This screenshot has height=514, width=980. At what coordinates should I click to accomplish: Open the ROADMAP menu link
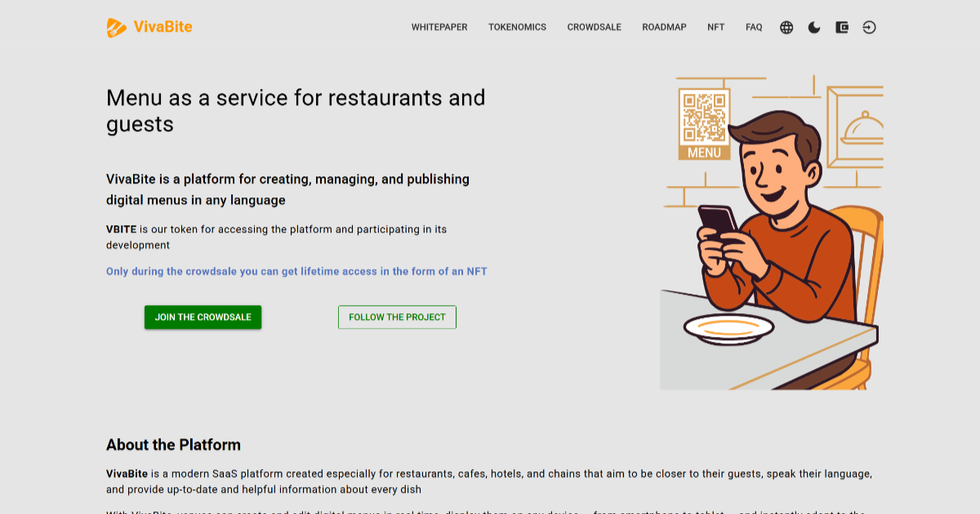click(664, 28)
